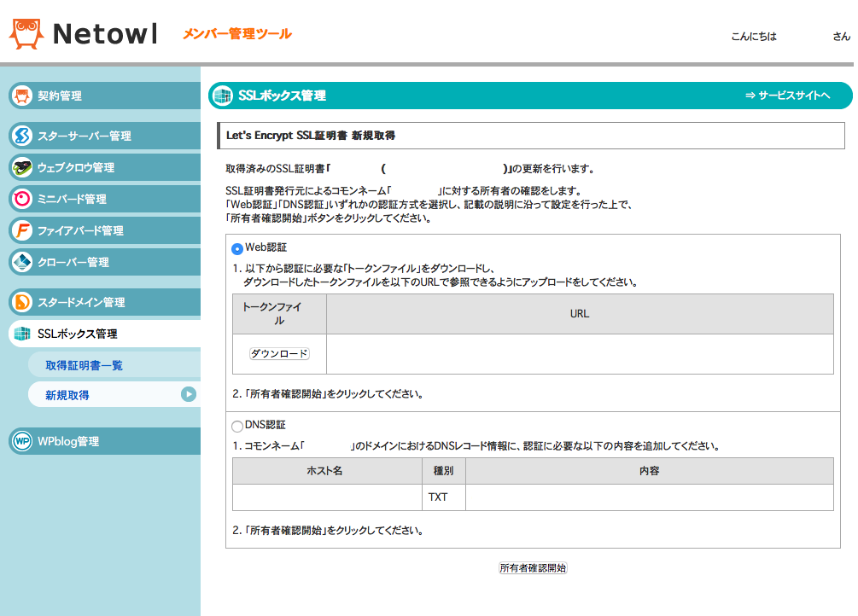Click the こんにちは greeting text
Screen dimensions: 858x616
[754, 37]
